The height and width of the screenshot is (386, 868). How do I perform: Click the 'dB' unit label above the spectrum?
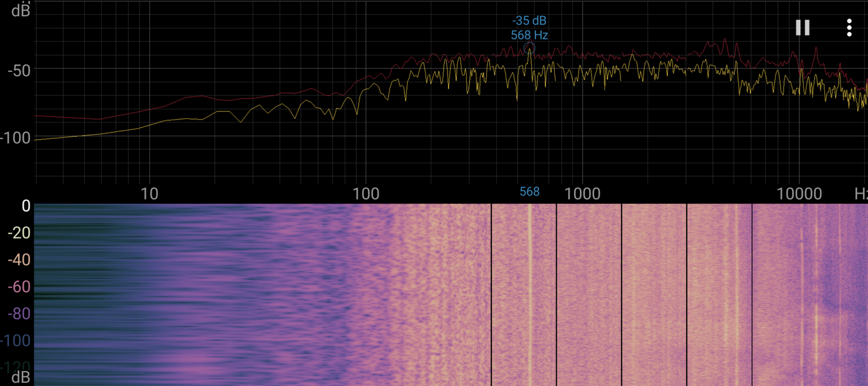click(21, 10)
